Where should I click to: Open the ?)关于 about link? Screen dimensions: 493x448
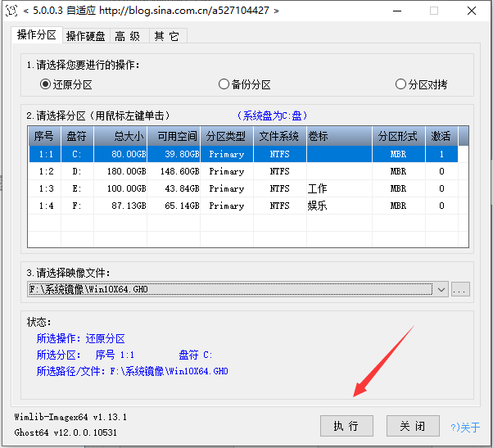(x=465, y=427)
